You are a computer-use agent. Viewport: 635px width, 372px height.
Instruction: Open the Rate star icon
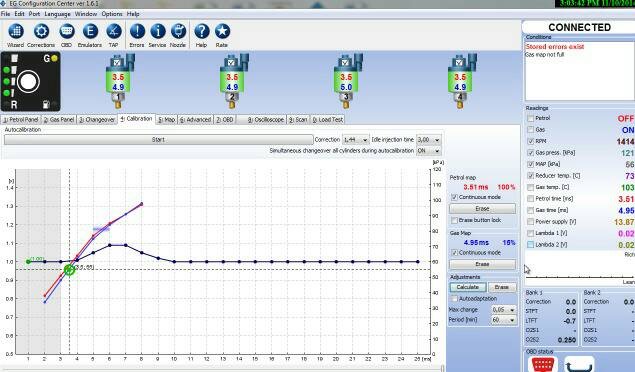click(222, 31)
